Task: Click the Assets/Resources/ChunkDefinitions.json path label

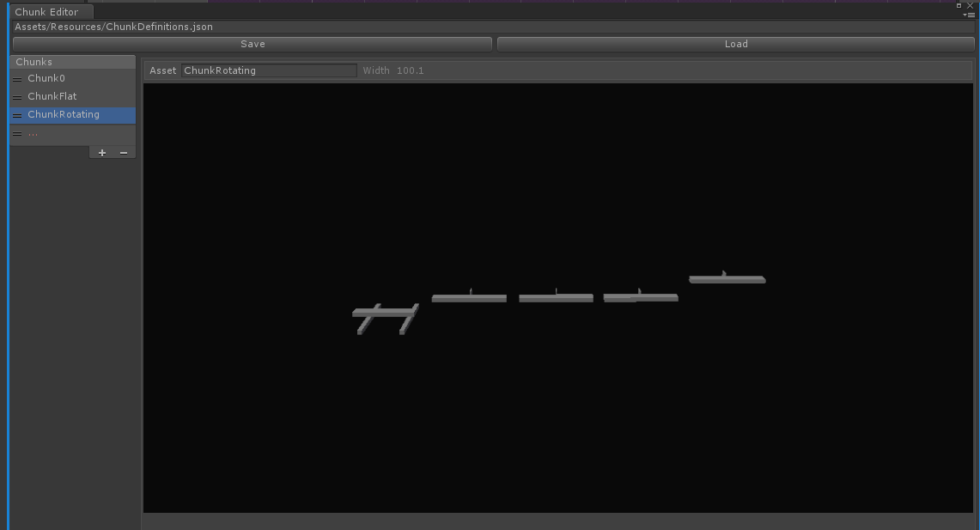Action: 113,27
